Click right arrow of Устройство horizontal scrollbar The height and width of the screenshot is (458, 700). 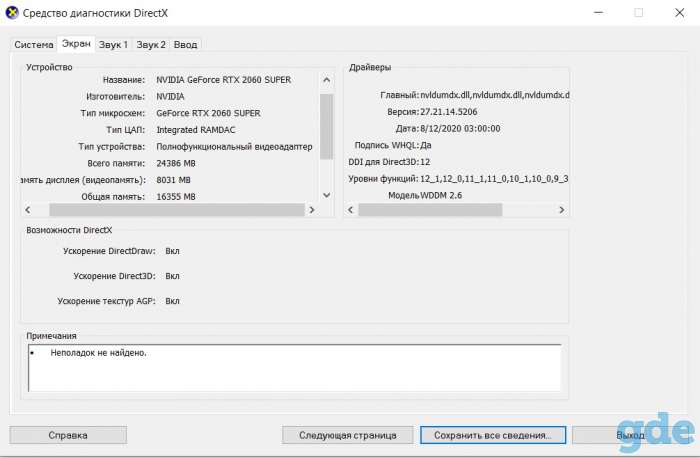pyautogui.click(x=312, y=209)
